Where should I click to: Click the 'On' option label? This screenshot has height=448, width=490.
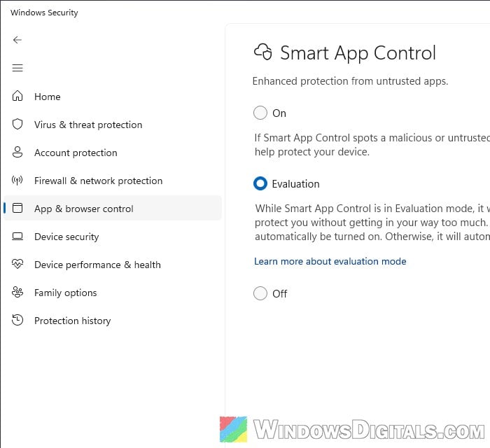pos(279,113)
